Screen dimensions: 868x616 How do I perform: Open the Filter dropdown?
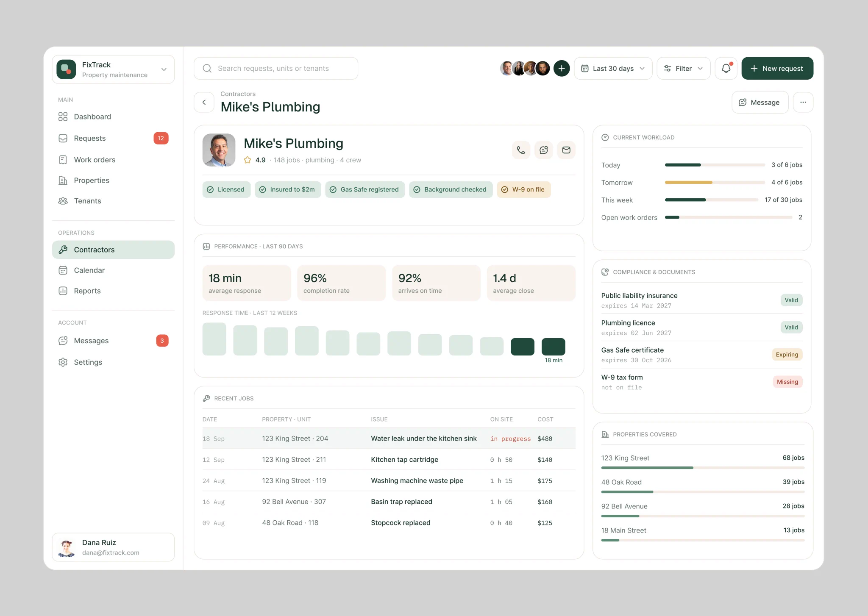(683, 68)
